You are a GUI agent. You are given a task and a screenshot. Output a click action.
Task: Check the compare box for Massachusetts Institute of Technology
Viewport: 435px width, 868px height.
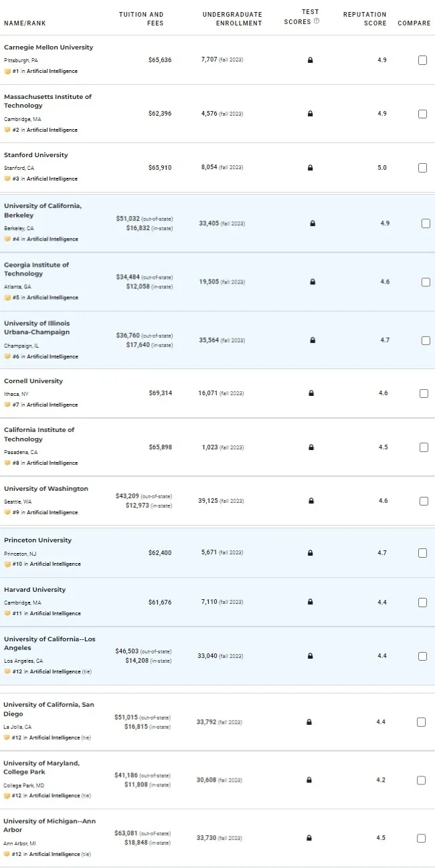tap(422, 114)
